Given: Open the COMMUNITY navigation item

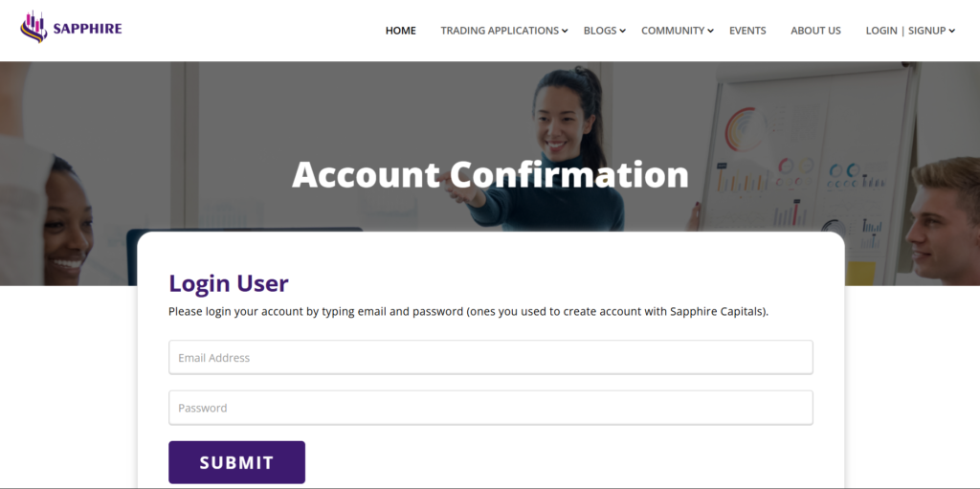Looking at the screenshot, I should (x=673, y=31).
